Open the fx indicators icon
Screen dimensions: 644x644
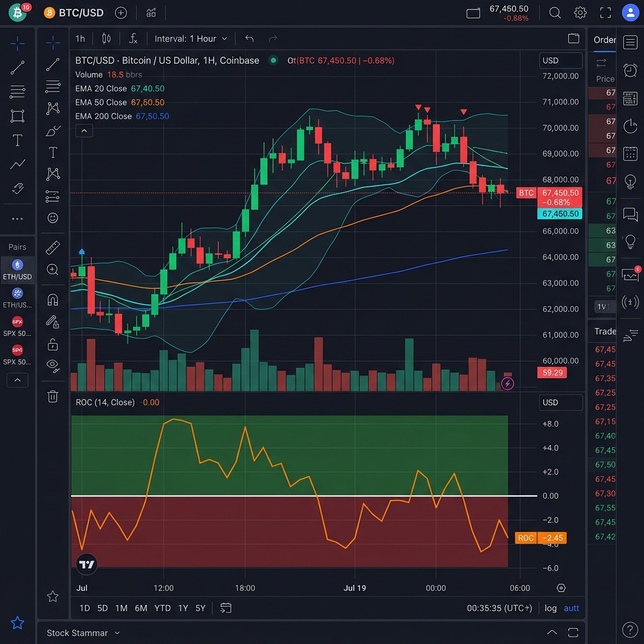tap(133, 38)
